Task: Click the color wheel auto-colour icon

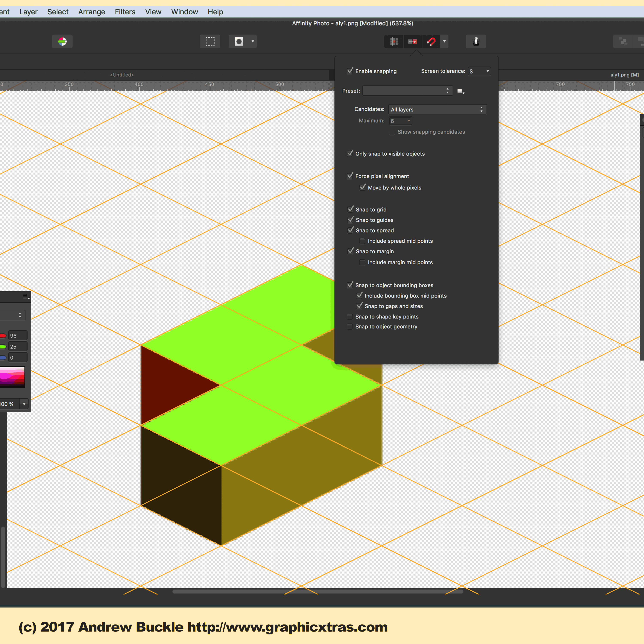Action: (62, 41)
